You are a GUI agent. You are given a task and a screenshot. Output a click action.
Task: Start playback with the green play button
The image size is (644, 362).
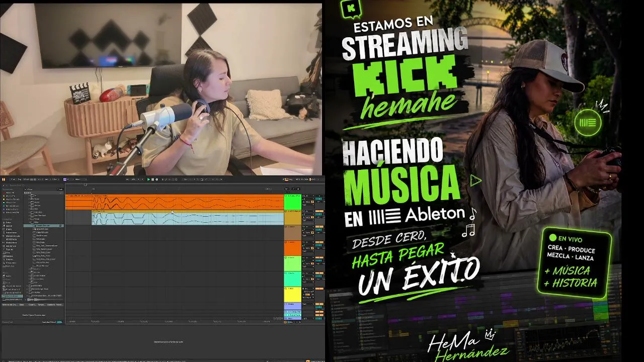pos(149,179)
